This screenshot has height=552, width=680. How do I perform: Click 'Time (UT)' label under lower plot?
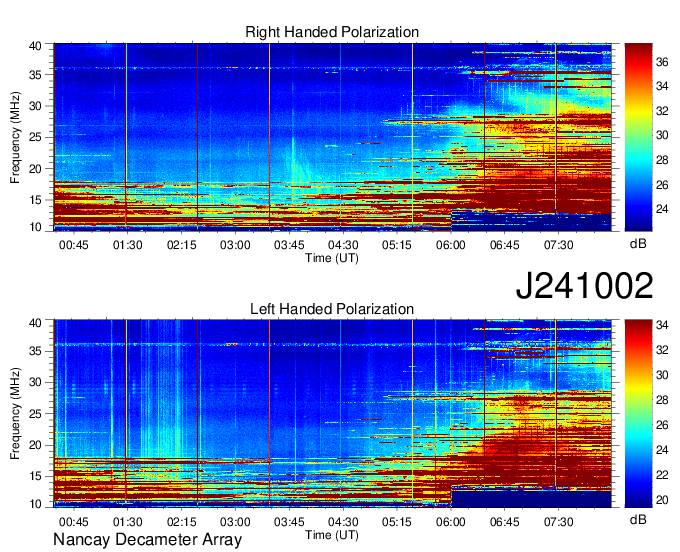tap(332, 535)
